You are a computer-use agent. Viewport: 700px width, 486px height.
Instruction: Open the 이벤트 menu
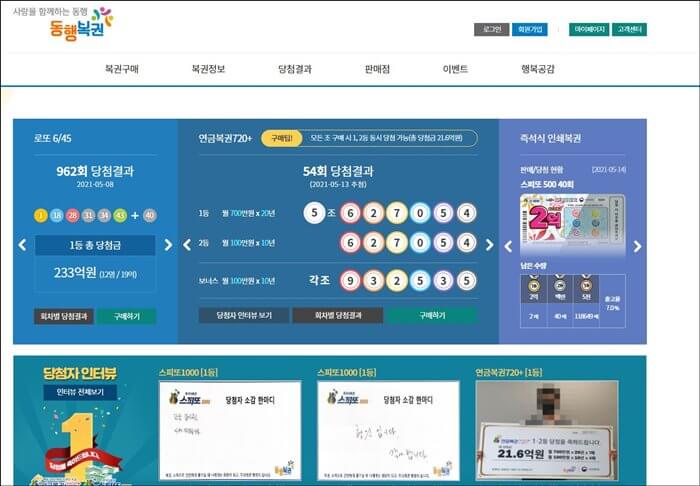point(455,69)
